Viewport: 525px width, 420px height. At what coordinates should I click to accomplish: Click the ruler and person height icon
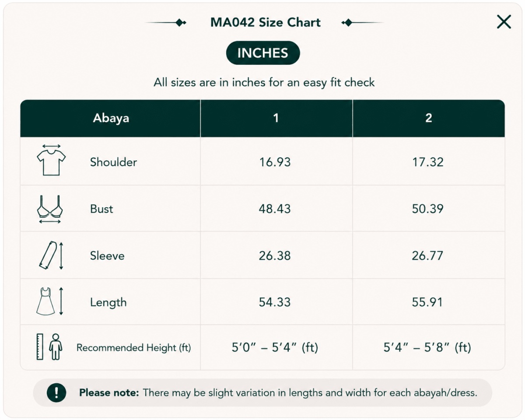49,347
